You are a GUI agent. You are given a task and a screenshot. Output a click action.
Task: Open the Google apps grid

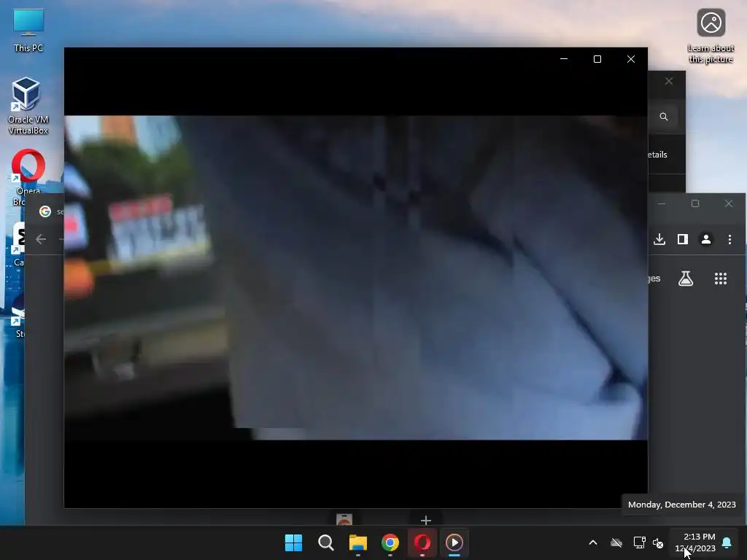[x=720, y=279]
